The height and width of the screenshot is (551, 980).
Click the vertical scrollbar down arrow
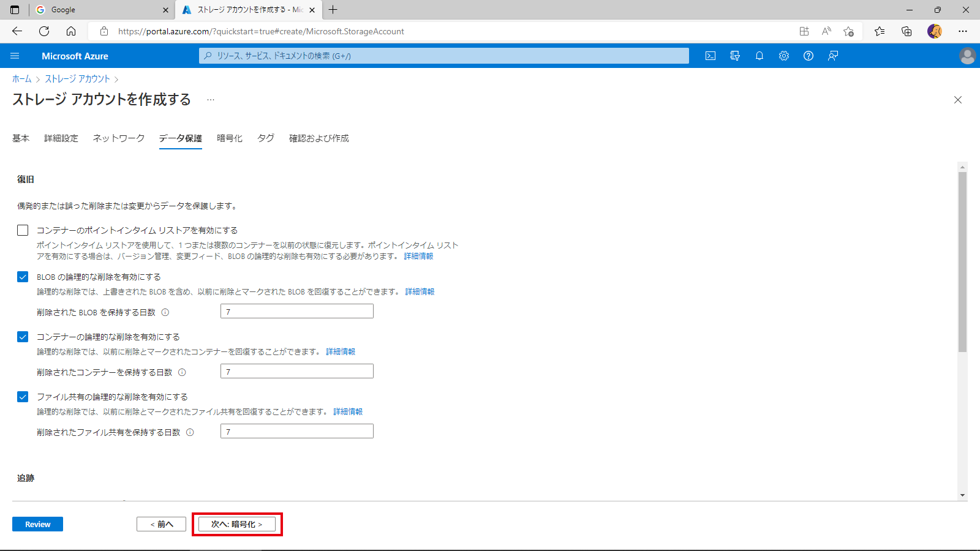(962, 495)
